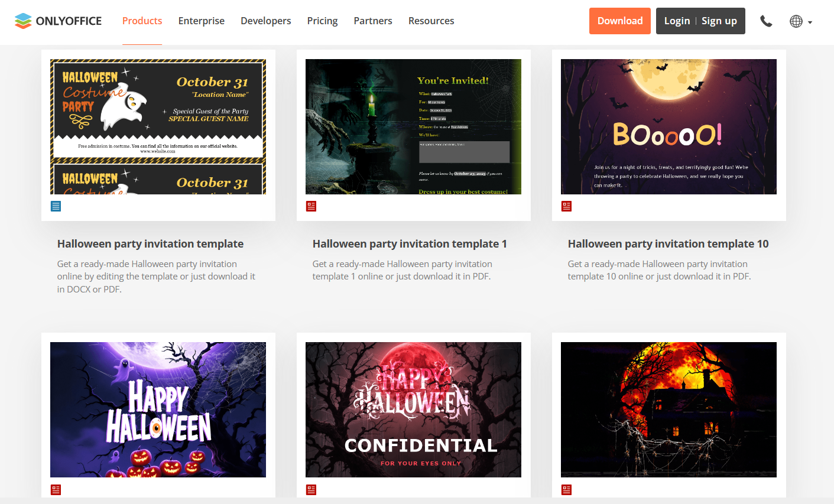Expand the Developers menu
Viewport: 834px width, 504px height.
coord(265,21)
